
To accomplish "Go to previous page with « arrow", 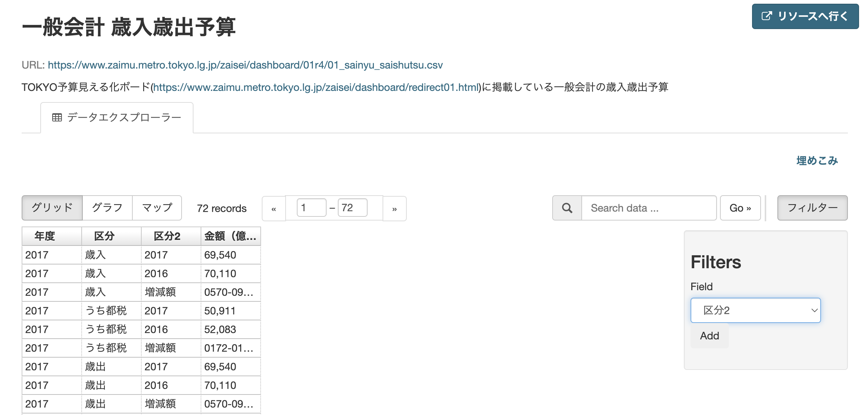I will click(274, 209).
